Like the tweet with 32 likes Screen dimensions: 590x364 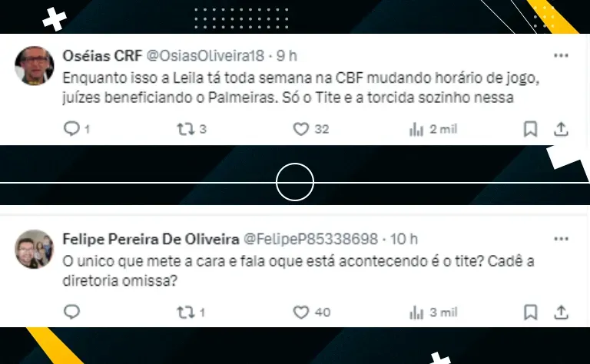301,129
